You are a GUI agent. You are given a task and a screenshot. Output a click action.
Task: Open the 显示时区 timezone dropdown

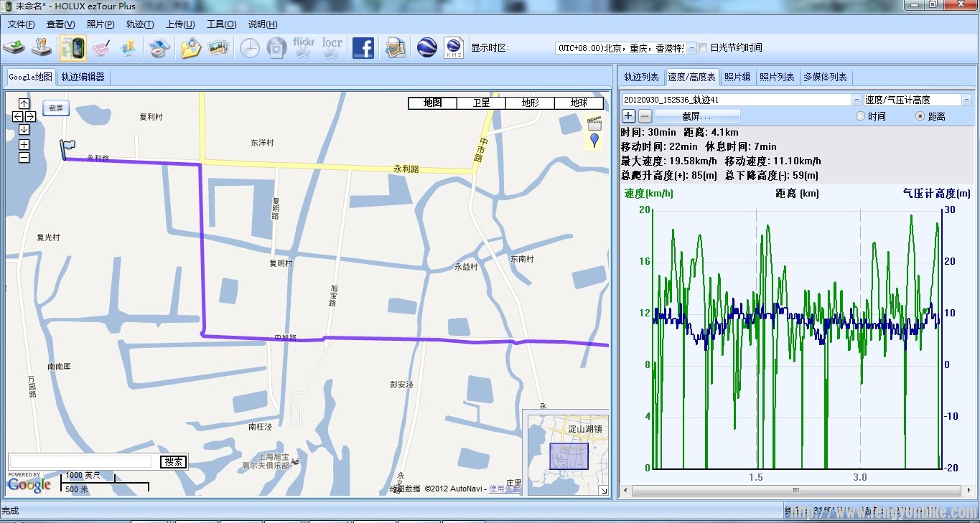pos(691,48)
